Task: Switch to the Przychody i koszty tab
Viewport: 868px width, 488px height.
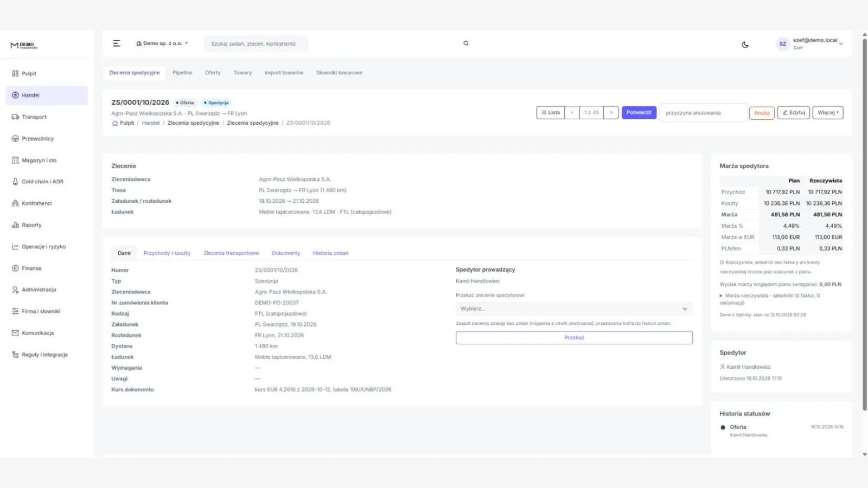Action: 167,253
